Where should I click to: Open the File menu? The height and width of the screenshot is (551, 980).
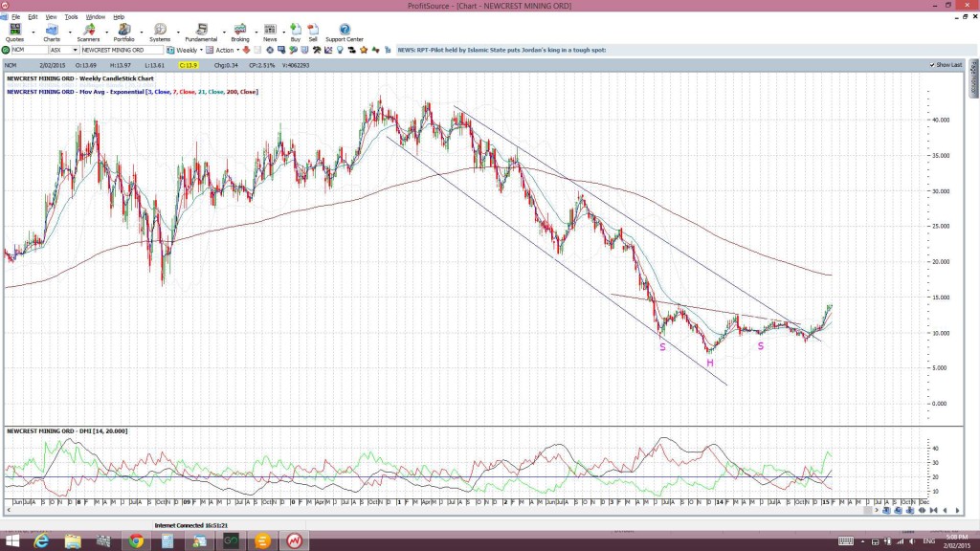click(x=15, y=17)
